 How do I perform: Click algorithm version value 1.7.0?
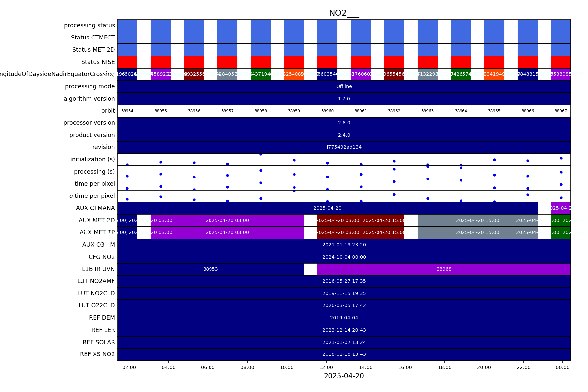[344, 99]
